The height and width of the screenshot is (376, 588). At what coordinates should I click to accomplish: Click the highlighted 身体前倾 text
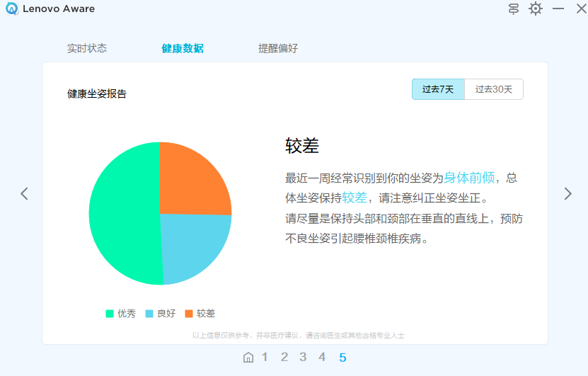click(469, 178)
